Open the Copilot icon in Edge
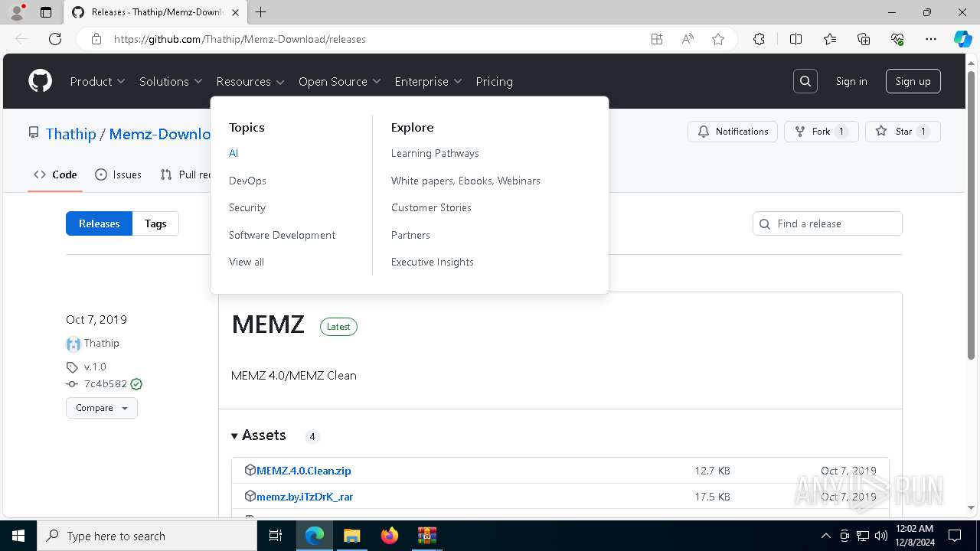 [x=962, y=39]
